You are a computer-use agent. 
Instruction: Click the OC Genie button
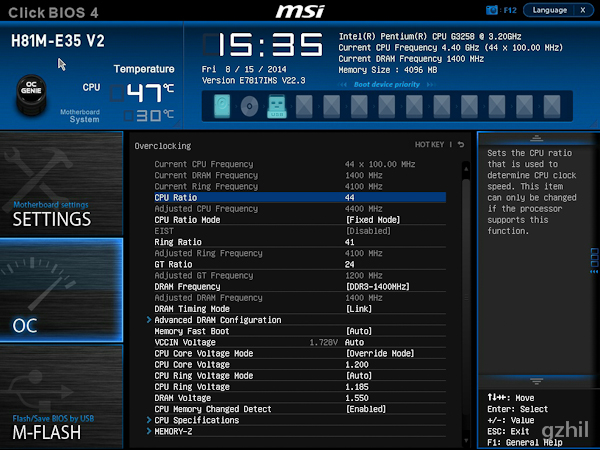coord(31,95)
